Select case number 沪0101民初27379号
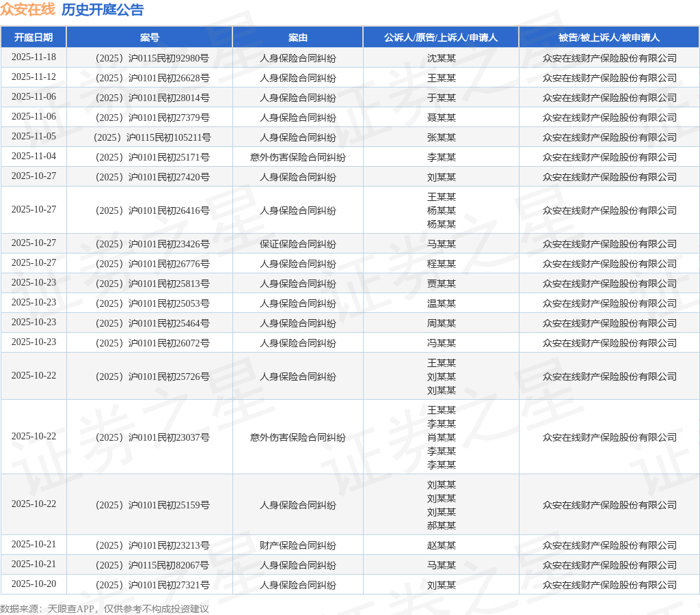 [169, 118]
